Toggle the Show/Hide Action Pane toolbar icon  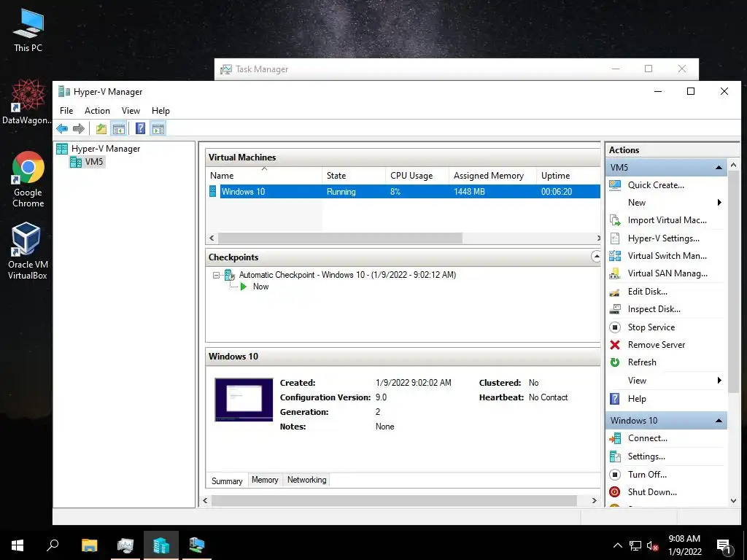[158, 128]
